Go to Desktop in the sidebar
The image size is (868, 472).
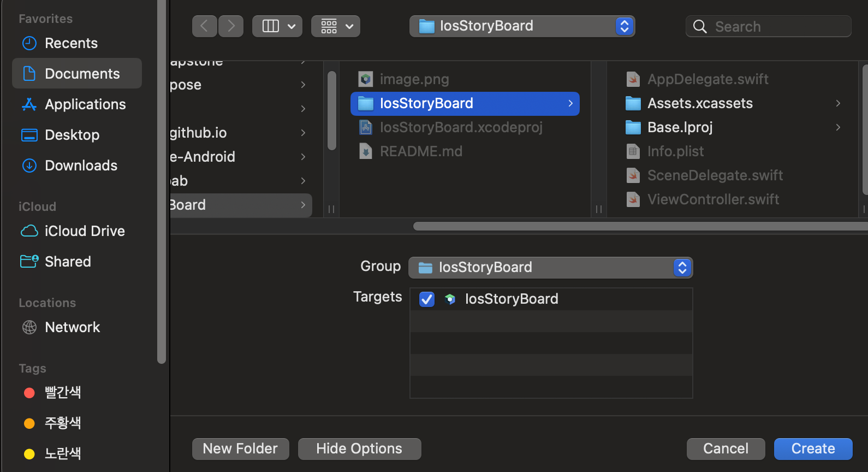pyautogui.click(x=77, y=135)
